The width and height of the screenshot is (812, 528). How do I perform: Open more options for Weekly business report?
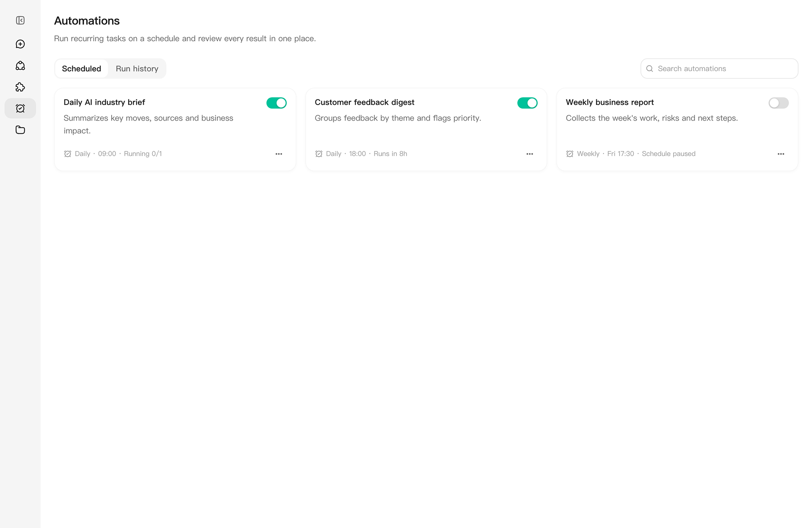point(781,154)
